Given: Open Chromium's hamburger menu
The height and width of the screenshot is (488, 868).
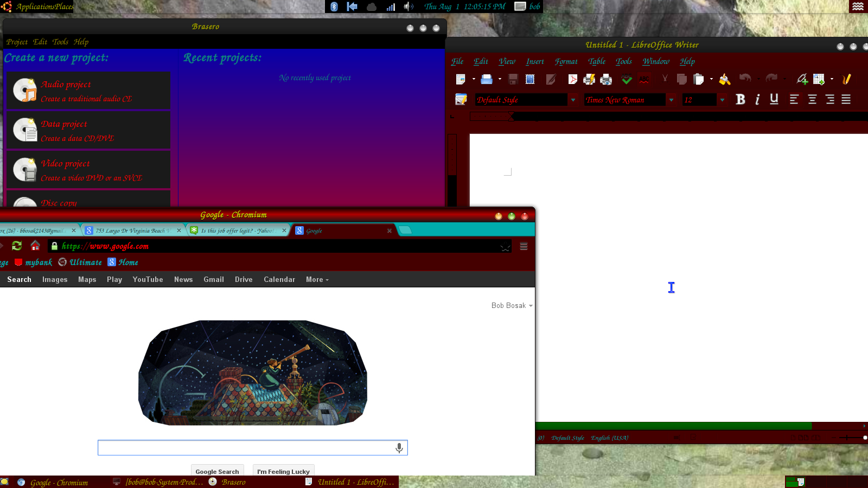Looking at the screenshot, I should point(524,246).
